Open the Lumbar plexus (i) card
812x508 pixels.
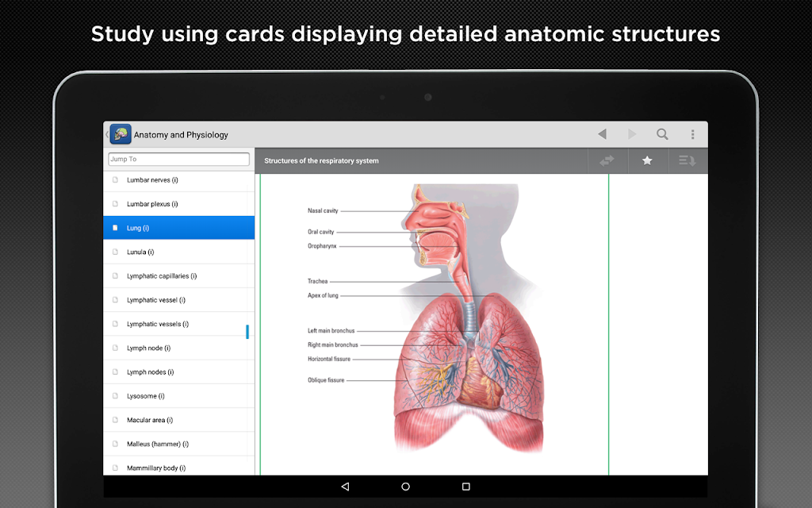(x=152, y=204)
